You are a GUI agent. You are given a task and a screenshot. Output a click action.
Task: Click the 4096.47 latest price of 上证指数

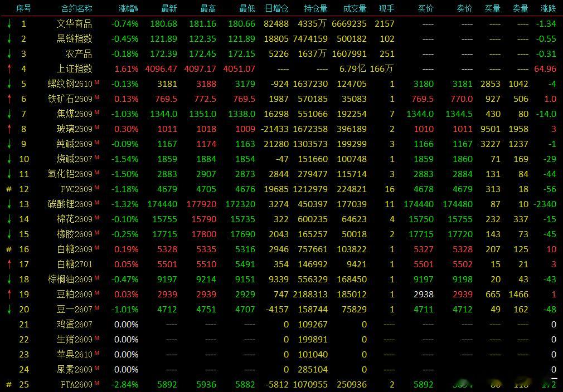pyautogui.click(x=161, y=69)
